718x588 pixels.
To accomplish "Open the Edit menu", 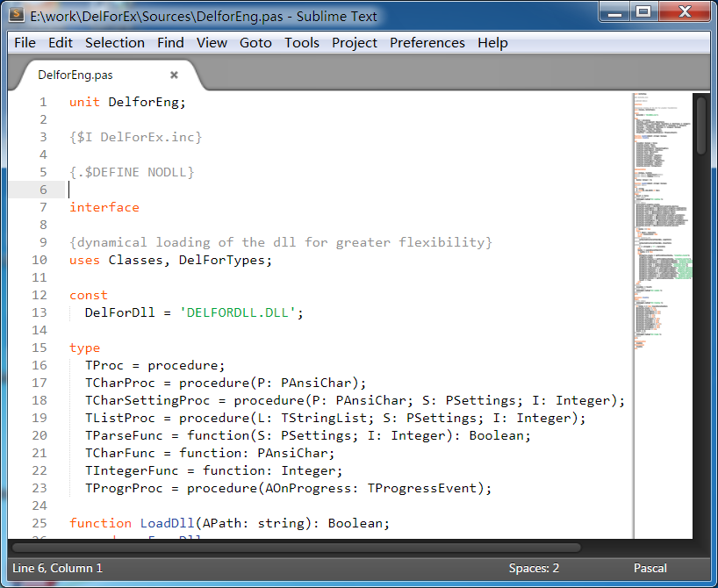I will coord(61,42).
